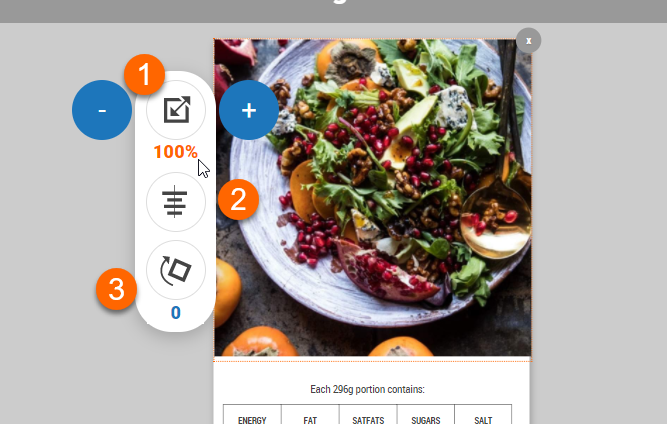
Task: Click the 100% scale value
Action: coord(176,152)
